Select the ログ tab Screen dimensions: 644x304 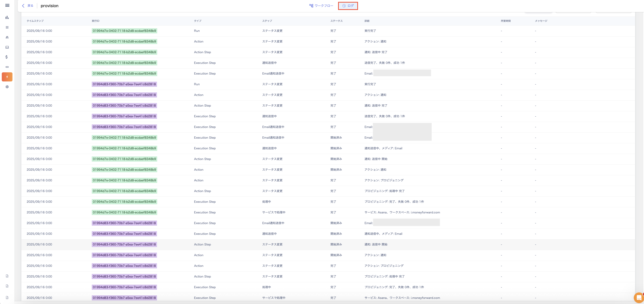point(348,6)
